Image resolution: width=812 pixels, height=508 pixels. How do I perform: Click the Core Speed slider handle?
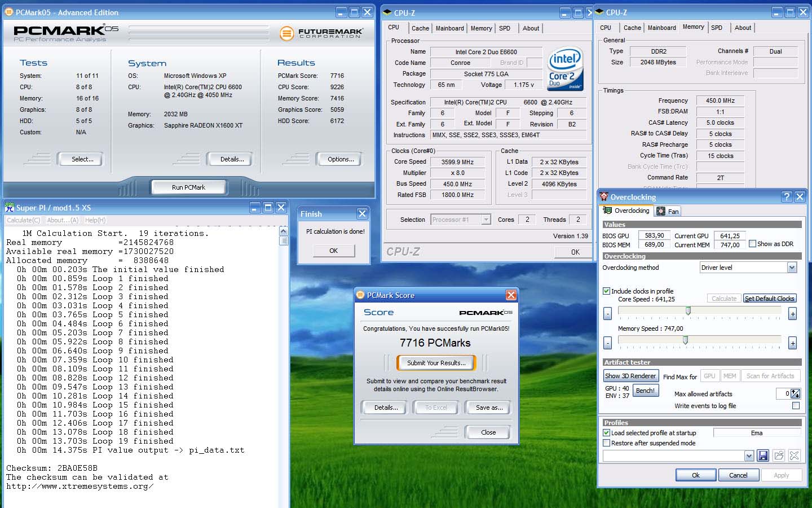688,311
